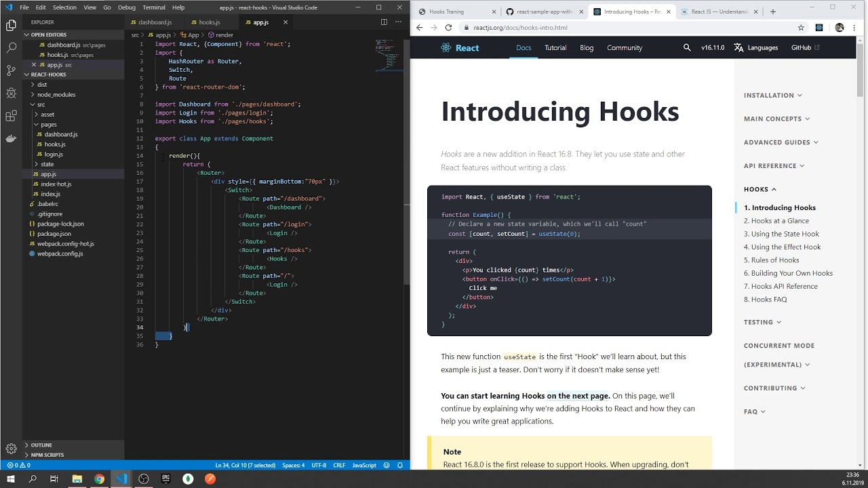
Task: Expand the ADVANCED GUIDES docs section
Action: click(x=781, y=142)
